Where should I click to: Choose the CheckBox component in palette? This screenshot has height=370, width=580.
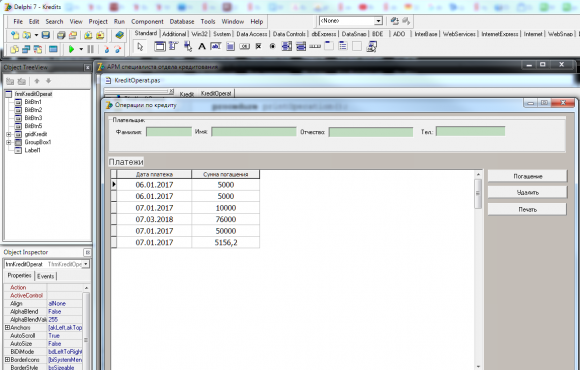pyautogui.click(x=259, y=47)
